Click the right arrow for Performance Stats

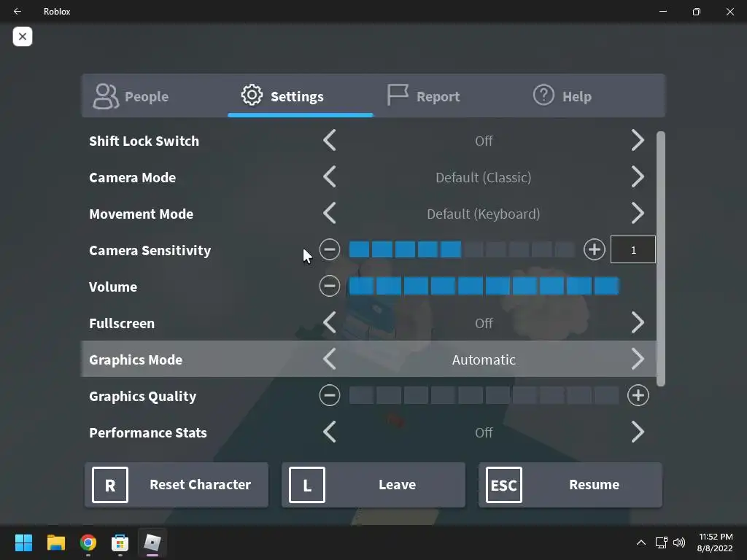coord(638,432)
